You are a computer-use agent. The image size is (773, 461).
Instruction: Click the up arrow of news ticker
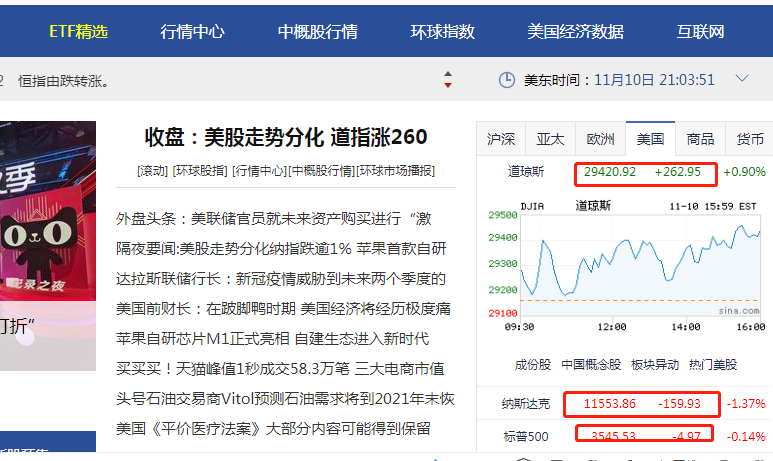click(x=448, y=74)
